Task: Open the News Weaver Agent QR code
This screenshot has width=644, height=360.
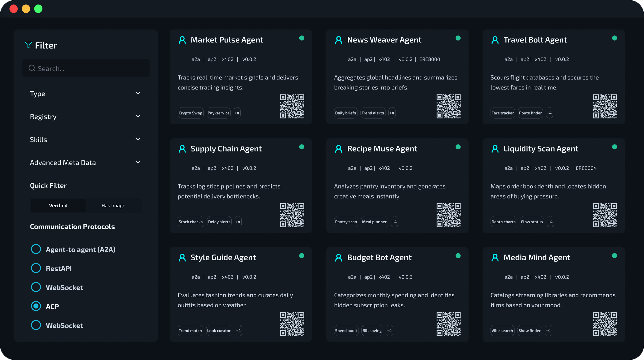Action: coord(448,106)
